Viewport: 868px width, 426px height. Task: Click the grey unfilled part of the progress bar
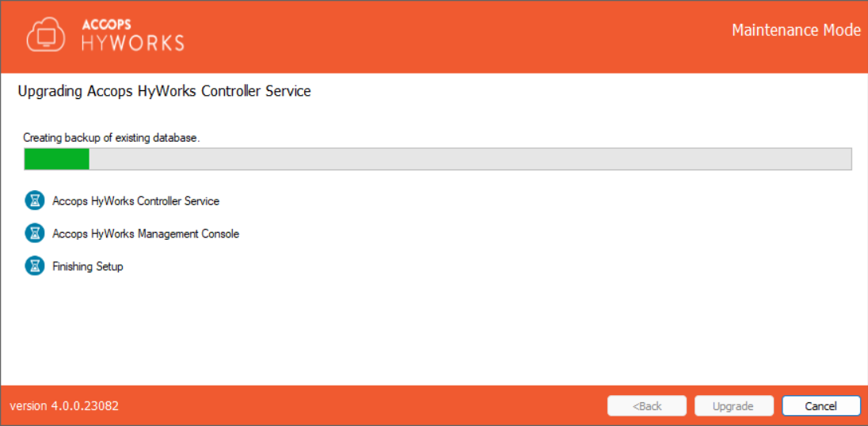[469, 159]
